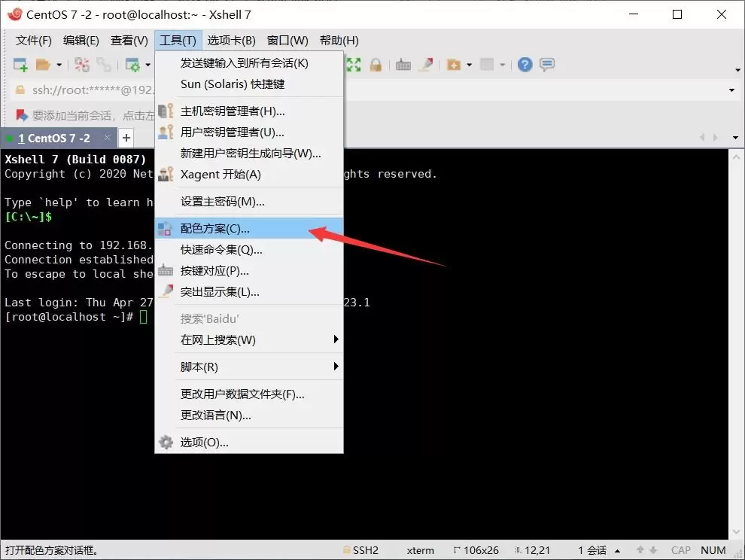745x560 pixels.
Task: Expand the 脚本(R) submenu
Action: [x=249, y=367]
